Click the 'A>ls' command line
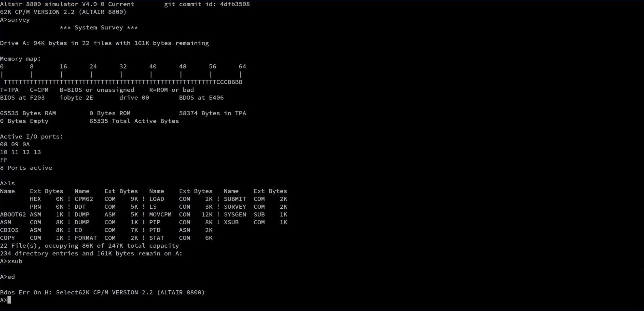 coord(7,183)
